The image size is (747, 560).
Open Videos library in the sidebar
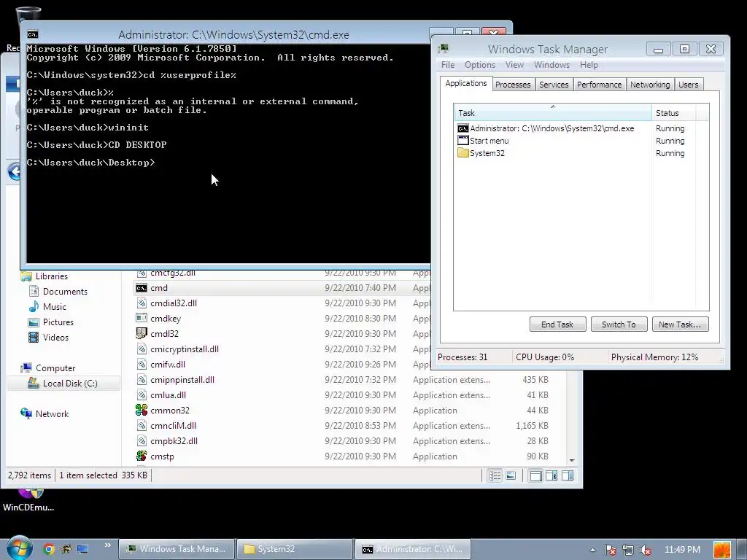[55, 337]
